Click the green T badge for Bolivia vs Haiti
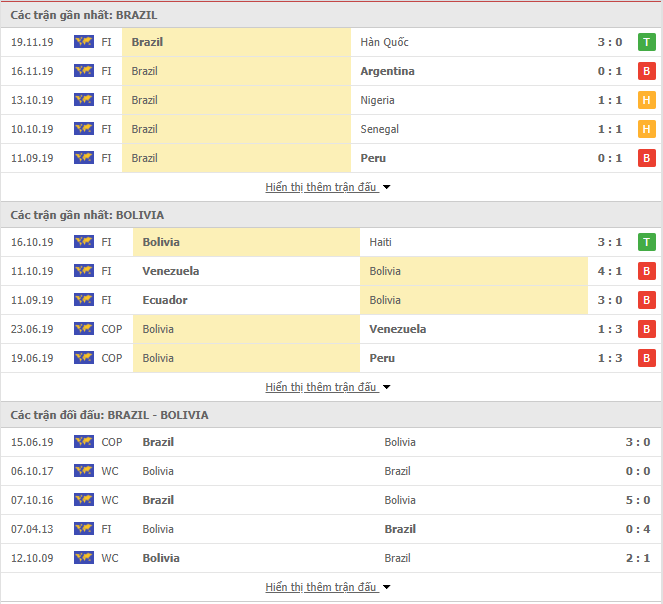 [647, 242]
